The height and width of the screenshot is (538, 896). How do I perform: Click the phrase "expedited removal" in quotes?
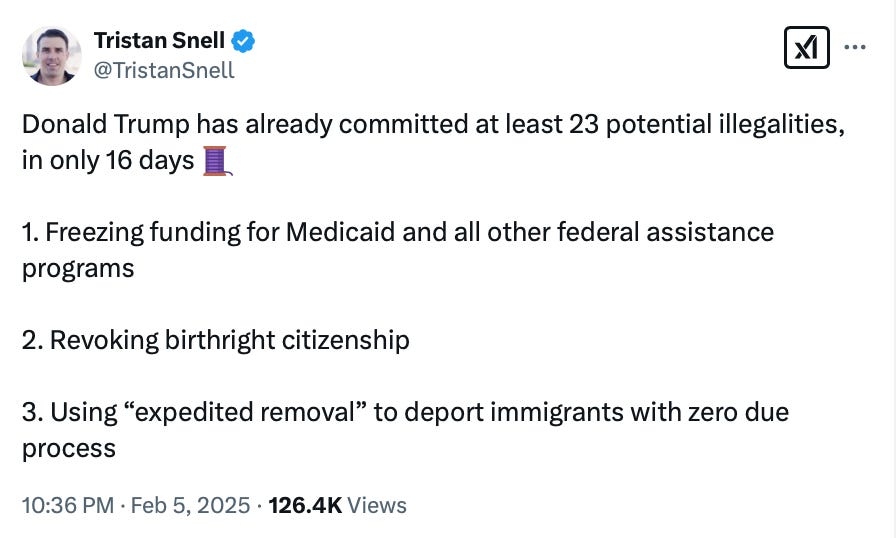[x=249, y=412]
